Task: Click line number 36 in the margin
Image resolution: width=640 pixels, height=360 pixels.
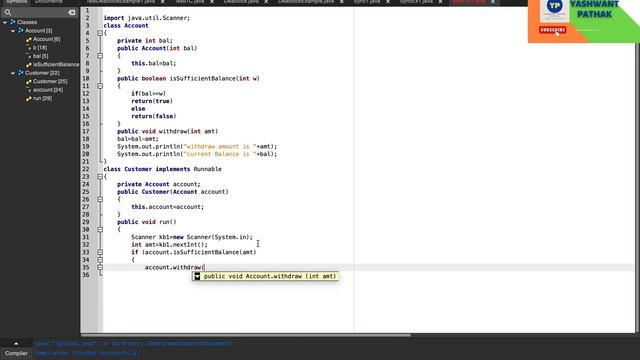Action: [86, 275]
